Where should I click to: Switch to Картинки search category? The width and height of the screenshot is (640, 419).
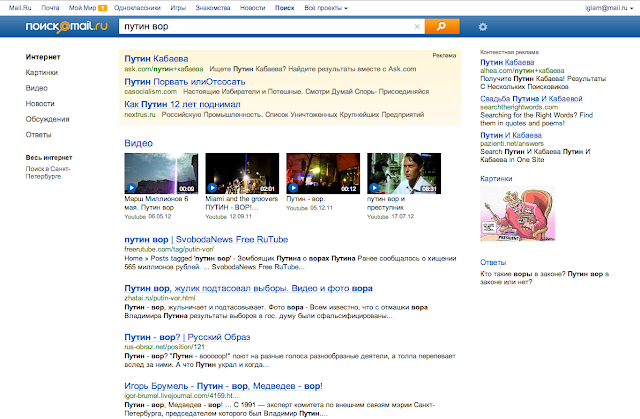(x=42, y=73)
